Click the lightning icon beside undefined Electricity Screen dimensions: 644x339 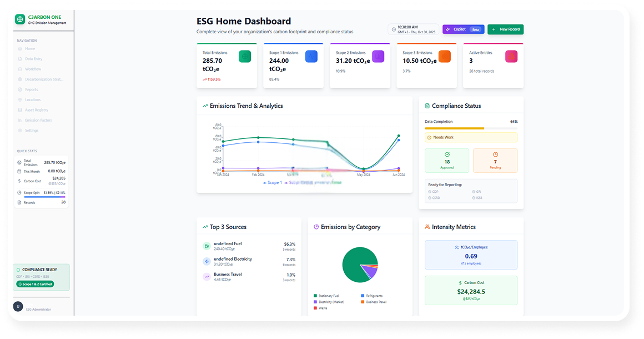tap(207, 261)
